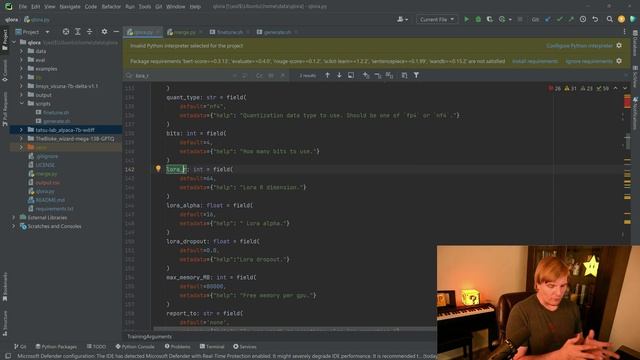Open Project panel gear settings
Image resolution: width=640 pixels, height=360 pixels.
(104, 31)
